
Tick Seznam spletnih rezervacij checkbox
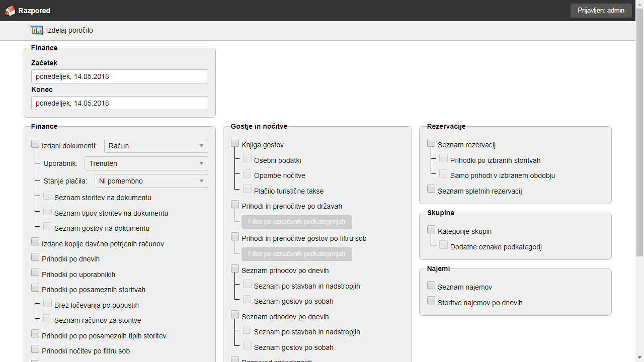click(x=431, y=189)
